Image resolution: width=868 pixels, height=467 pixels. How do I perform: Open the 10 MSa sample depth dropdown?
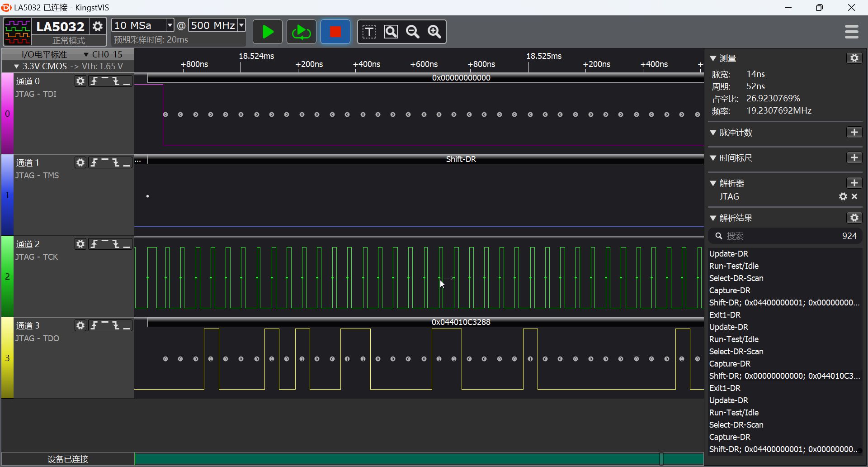point(143,25)
